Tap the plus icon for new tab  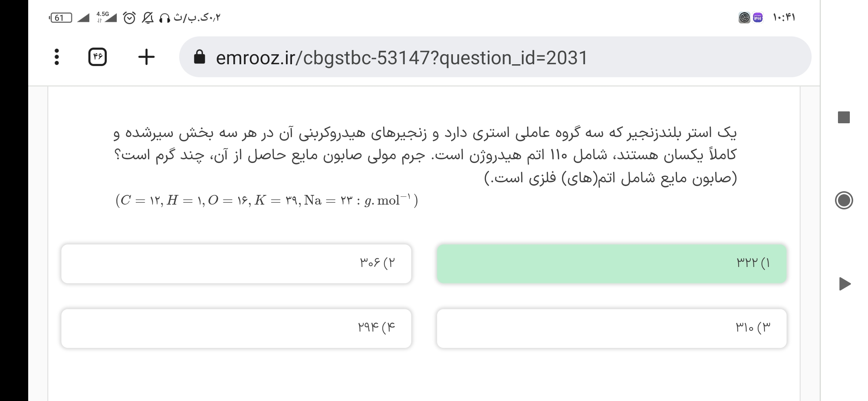(147, 57)
